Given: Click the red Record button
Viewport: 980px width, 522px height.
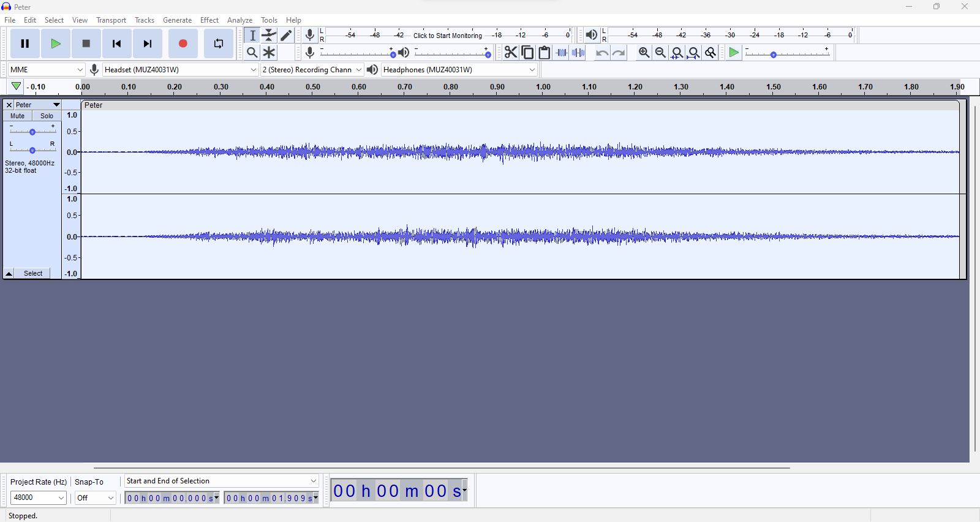Looking at the screenshot, I should 183,43.
